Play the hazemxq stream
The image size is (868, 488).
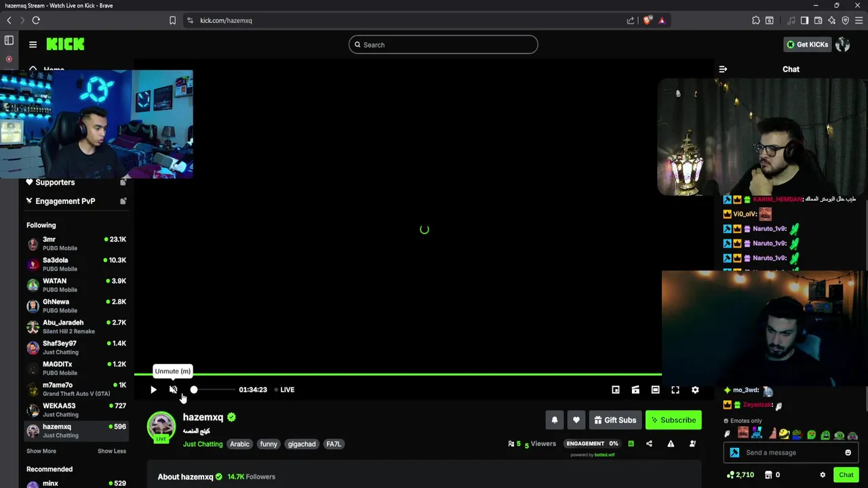[x=153, y=390]
